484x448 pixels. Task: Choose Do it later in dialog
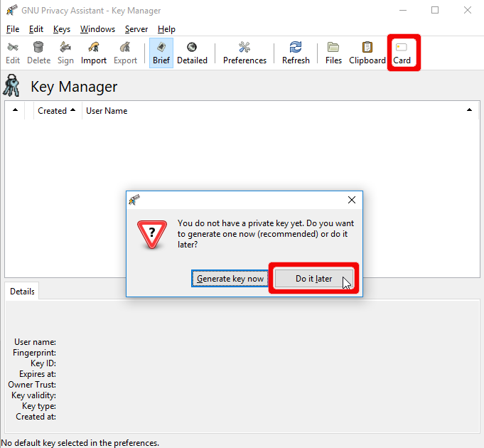[313, 279]
